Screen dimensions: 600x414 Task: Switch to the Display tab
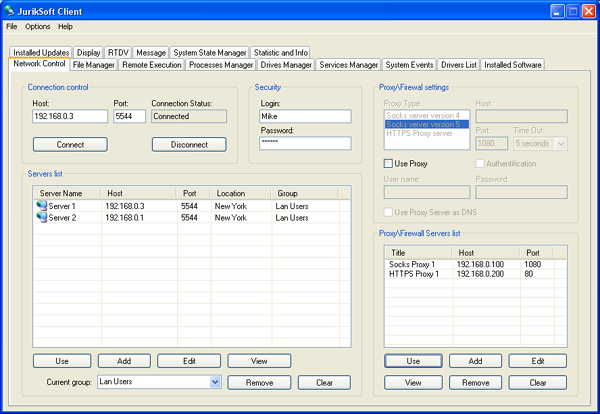point(88,52)
